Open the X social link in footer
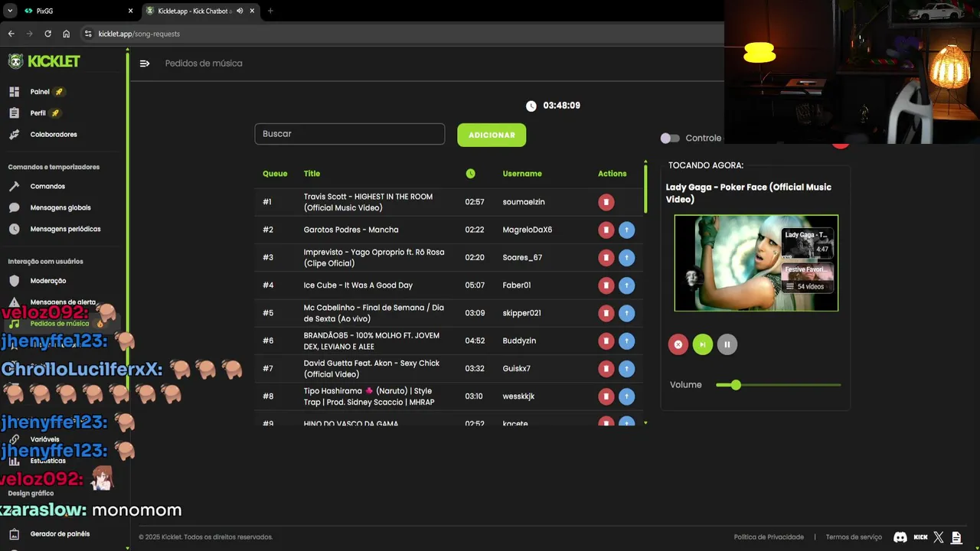This screenshot has height=551, width=980. (x=939, y=537)
